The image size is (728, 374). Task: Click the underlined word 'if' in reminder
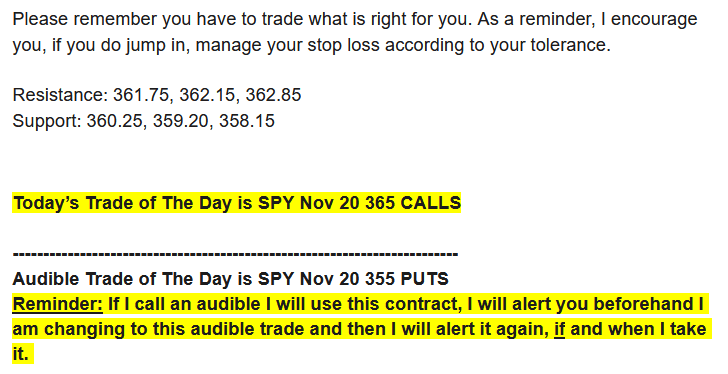pyautogui.click(x=559, y=329)
